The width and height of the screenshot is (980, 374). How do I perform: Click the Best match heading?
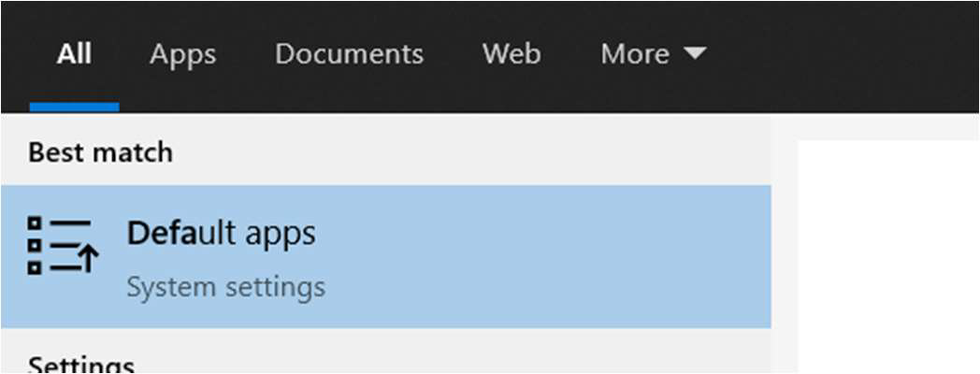tap(100, 151)
